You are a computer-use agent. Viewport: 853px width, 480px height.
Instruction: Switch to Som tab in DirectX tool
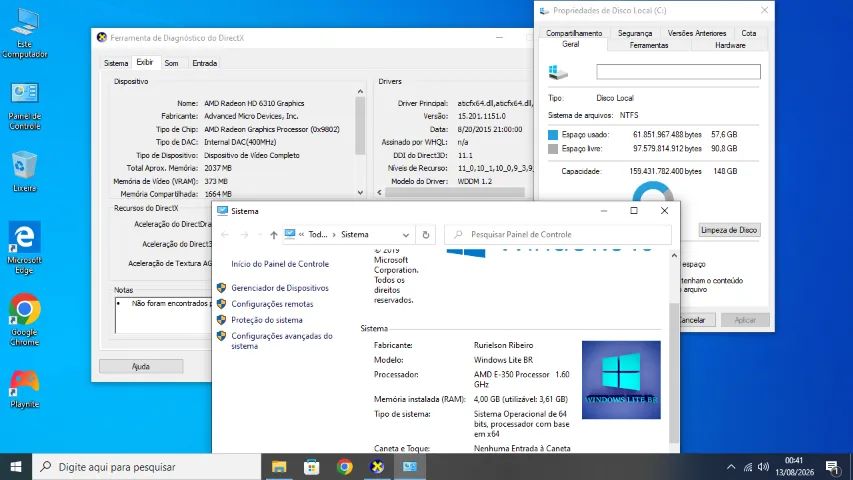171,63
